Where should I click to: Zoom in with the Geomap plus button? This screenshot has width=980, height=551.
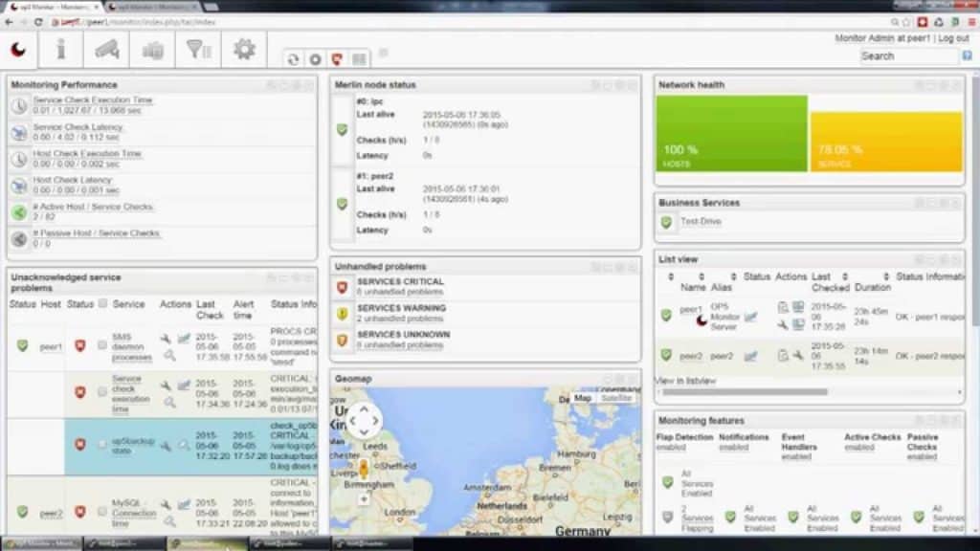[x=363, y=499]
